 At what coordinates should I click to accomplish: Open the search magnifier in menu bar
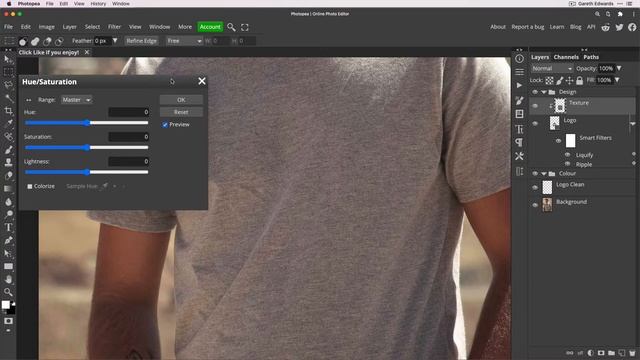coord(231,27)
